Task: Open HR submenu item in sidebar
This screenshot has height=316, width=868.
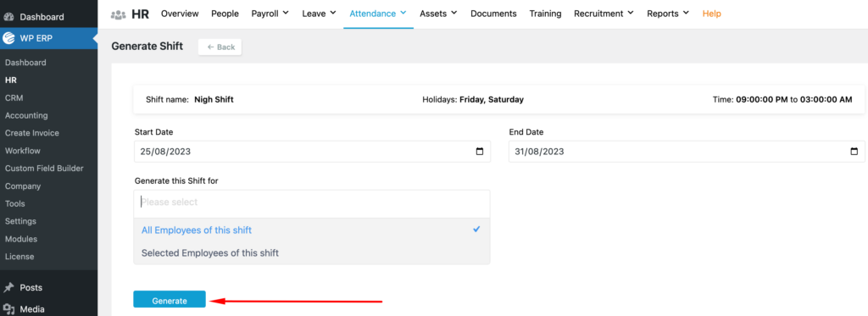Action: click(x=10, y=80)
